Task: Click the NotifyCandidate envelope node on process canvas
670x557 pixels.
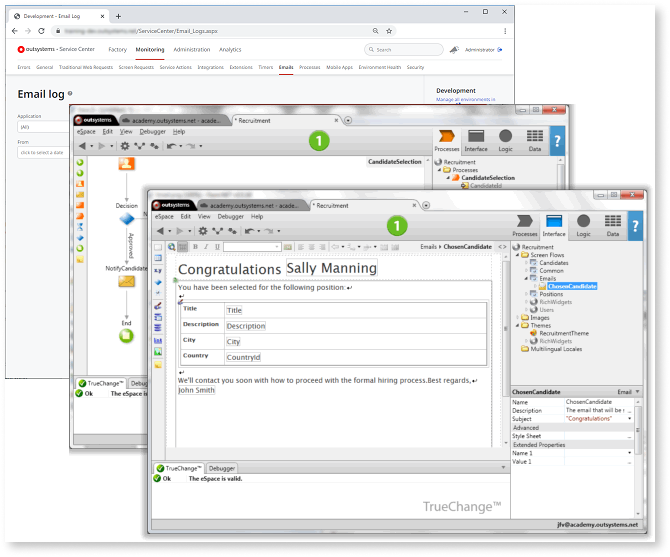Action: coord(126,281)
